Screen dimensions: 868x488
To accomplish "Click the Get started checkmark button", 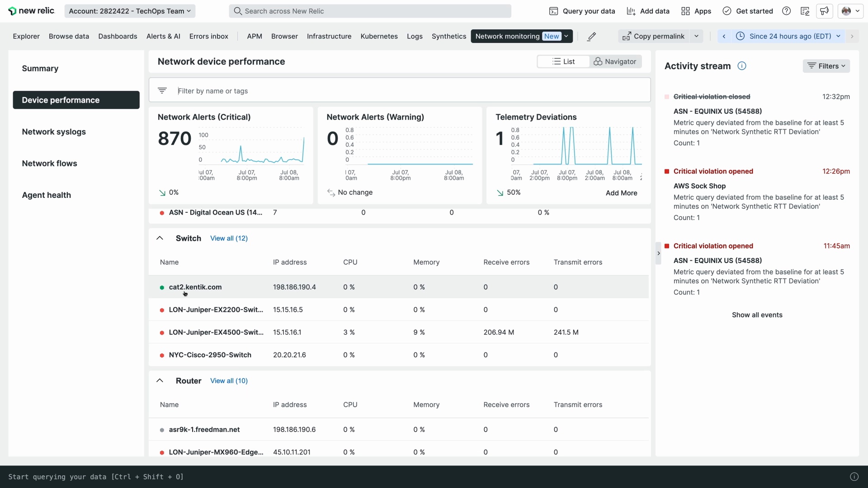I will (x=748, y=11).
